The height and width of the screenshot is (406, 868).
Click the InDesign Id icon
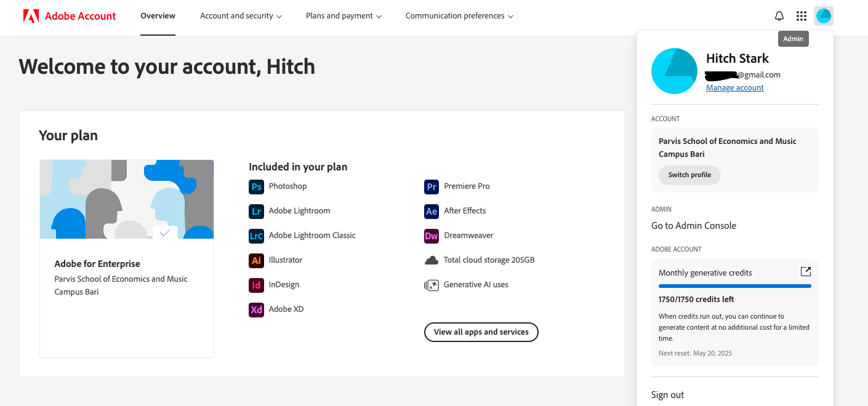click(x=256, y=285)
